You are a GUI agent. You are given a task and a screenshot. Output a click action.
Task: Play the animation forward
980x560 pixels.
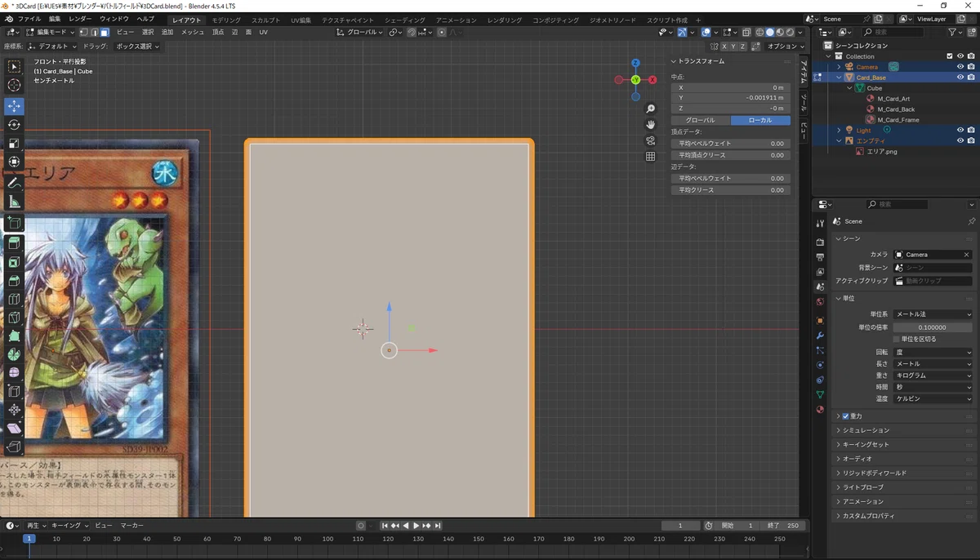(416, 526)
